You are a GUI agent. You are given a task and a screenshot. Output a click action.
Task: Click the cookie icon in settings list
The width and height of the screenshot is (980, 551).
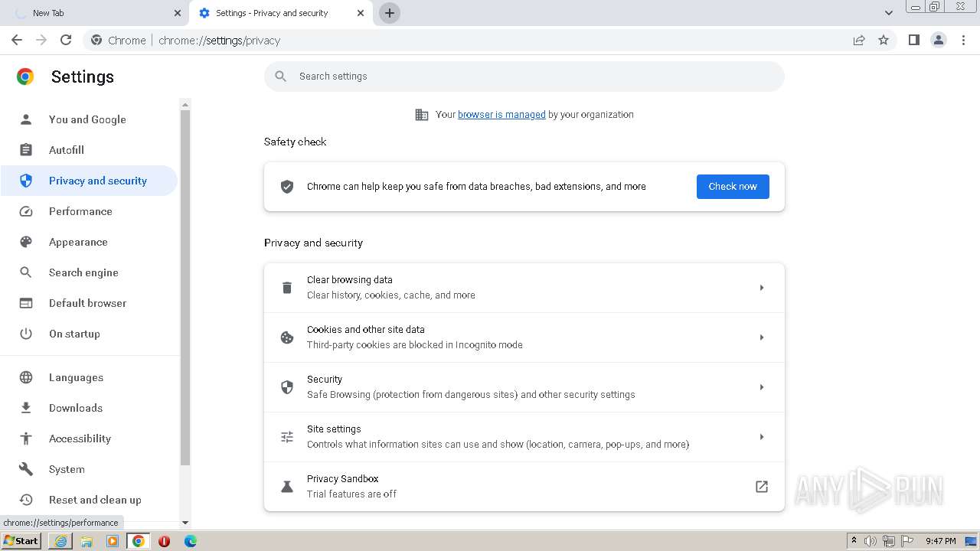(x=287, y=337)
